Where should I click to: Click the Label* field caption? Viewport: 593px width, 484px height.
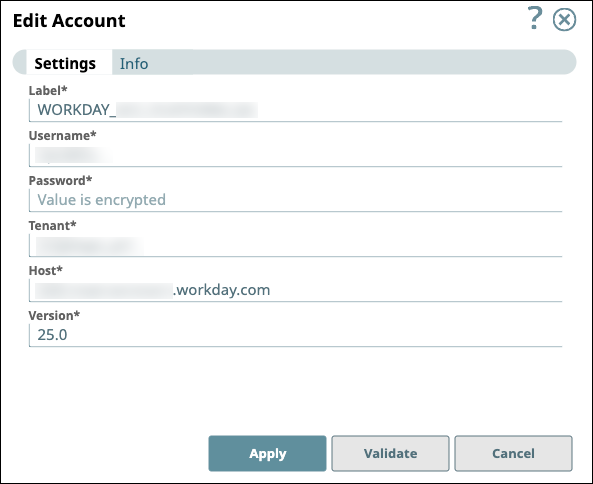48,90
